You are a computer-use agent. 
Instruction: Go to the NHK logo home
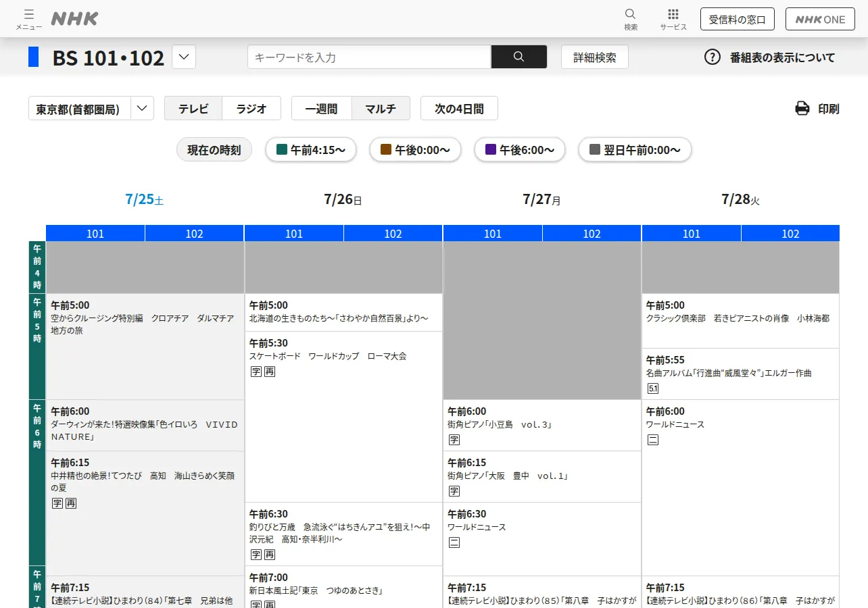pyautogui.click(x=74, y=19)
